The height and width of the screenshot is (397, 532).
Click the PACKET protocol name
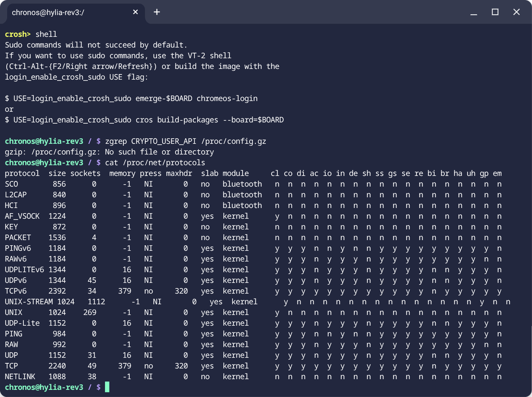coord(18,238)
